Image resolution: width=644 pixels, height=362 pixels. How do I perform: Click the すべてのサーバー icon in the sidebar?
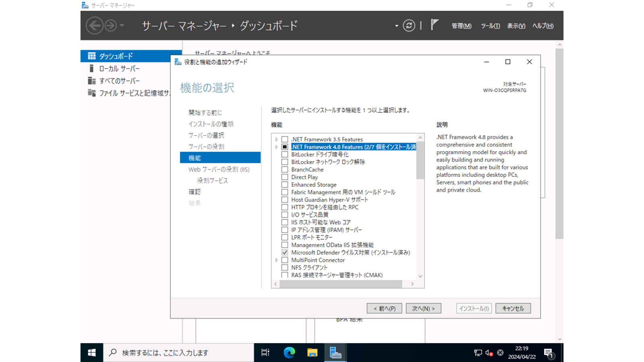92,81
